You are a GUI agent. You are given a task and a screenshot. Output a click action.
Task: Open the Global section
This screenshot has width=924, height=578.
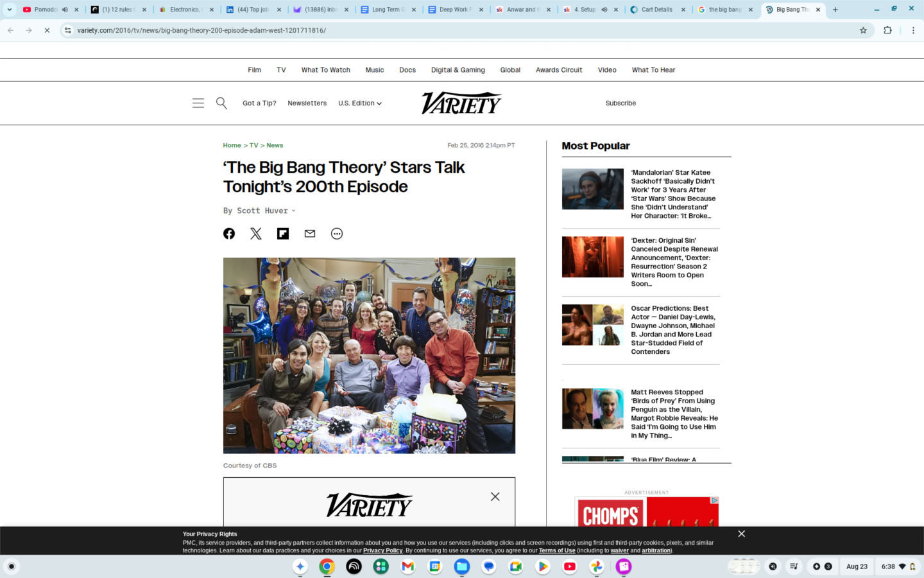510,70
